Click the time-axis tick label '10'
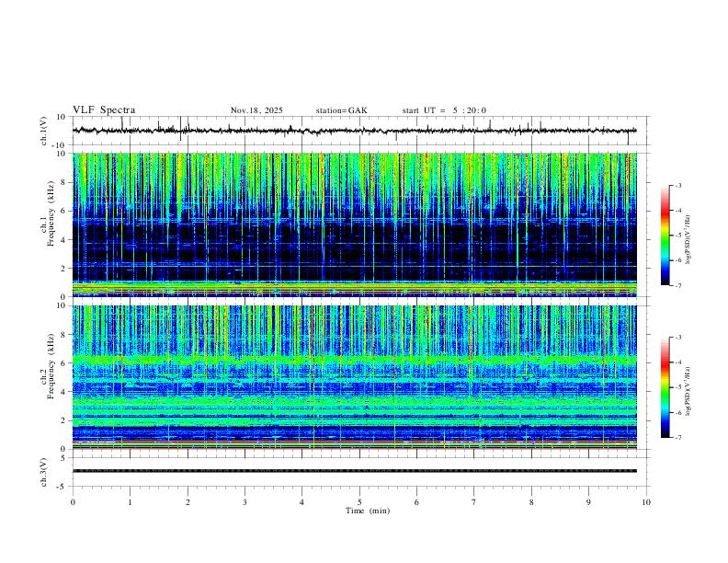Screen dimensions: 728x563 pos(646,502)
